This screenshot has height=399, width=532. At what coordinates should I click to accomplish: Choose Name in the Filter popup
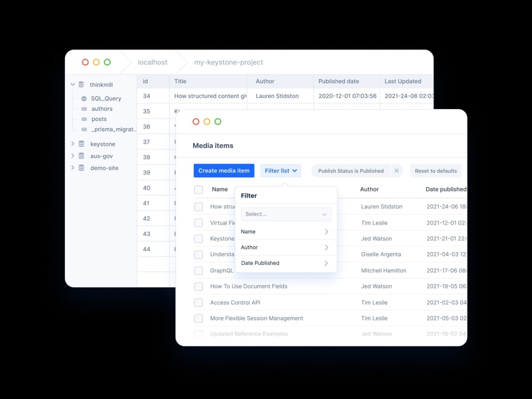click(286, 231)
